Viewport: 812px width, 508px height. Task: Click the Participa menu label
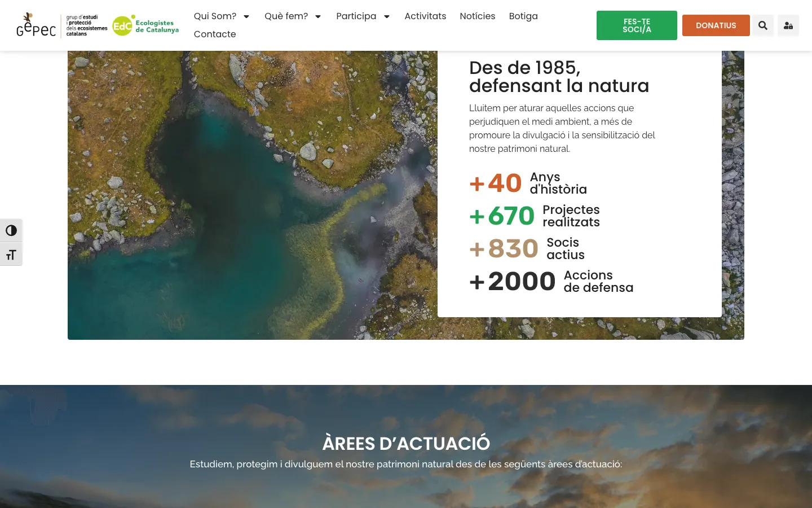356,16
